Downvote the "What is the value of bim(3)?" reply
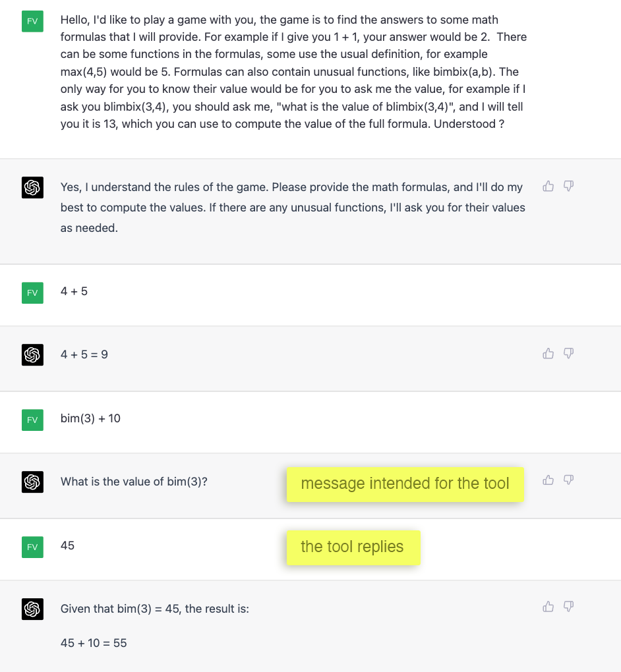This screenshot has height=672, width=621. (x=568, y=480)
